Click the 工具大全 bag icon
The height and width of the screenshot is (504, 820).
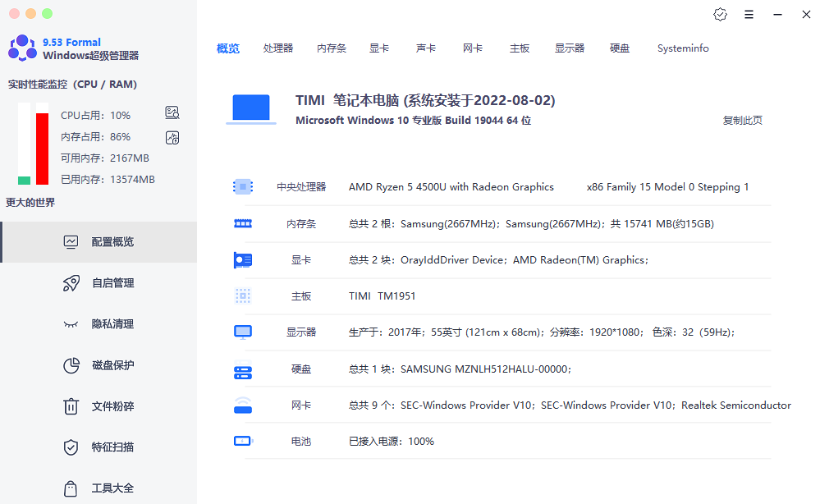71,488
